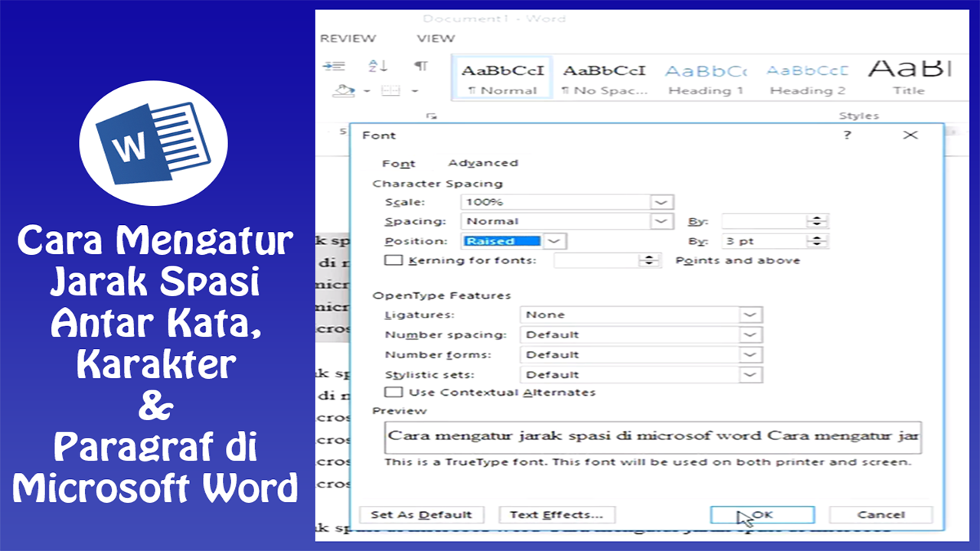
Task: Open the Number forms dropdown
Action: 751,354
